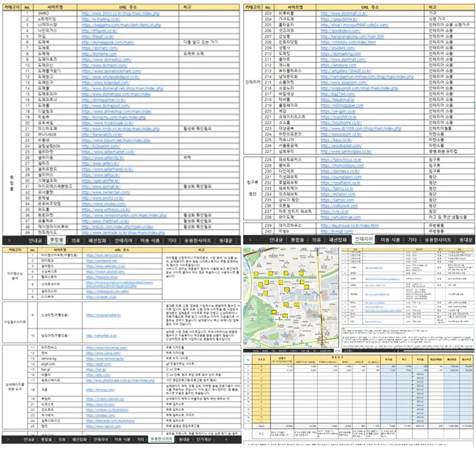This screenshot has height=454, width=476.
Task: Open 마트 식품 tab in top-right sheet
Action: (390, 239)
